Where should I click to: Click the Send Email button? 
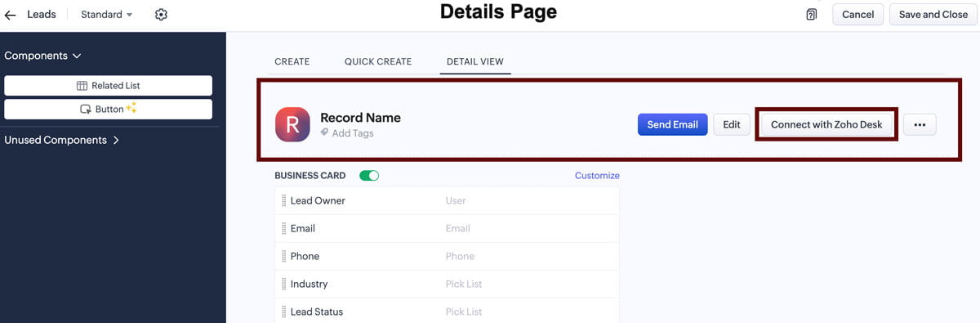click(x=672, y=124)
